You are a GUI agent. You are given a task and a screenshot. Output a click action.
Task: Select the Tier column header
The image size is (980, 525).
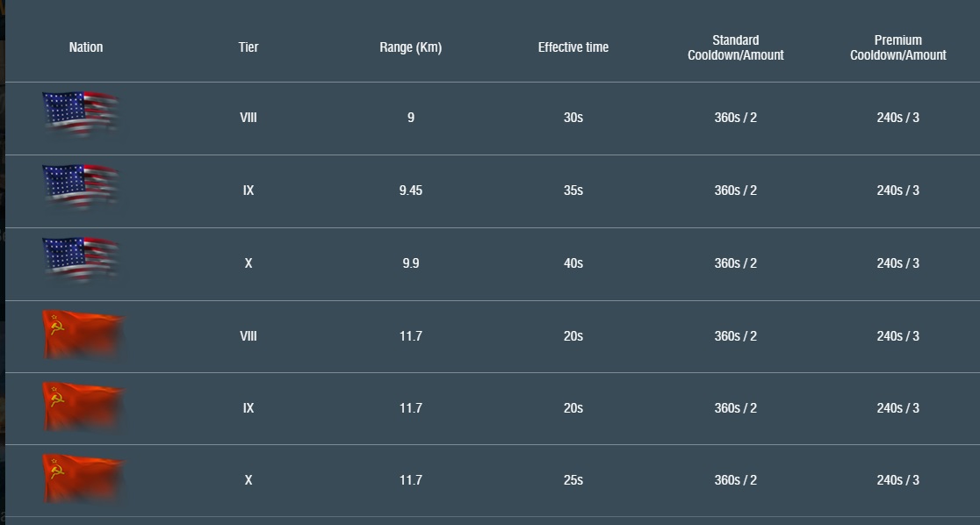pyautogui.click(x=249, y=47)
